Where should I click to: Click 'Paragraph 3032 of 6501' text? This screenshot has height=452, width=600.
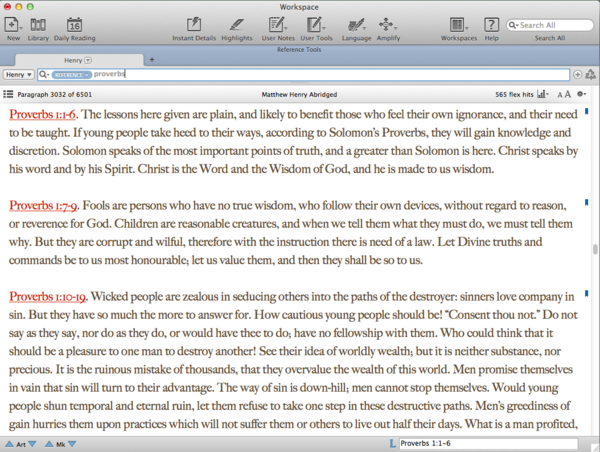pos(55,95)
